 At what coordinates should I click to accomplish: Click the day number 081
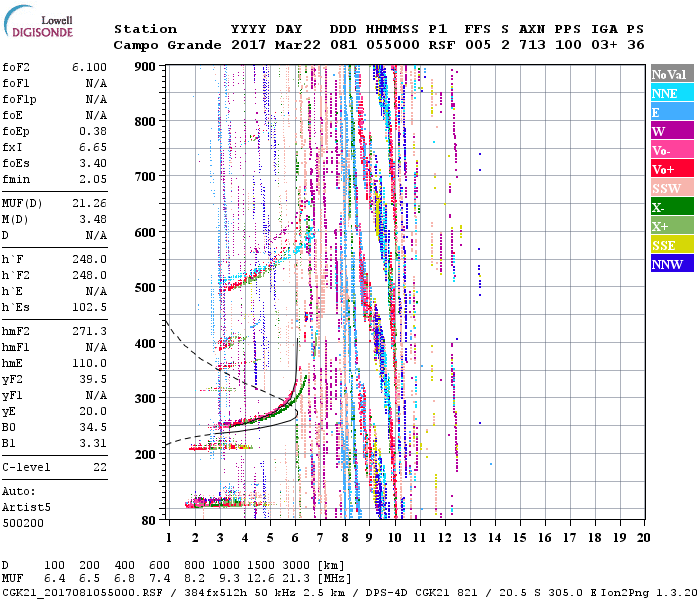click(343, 45)
